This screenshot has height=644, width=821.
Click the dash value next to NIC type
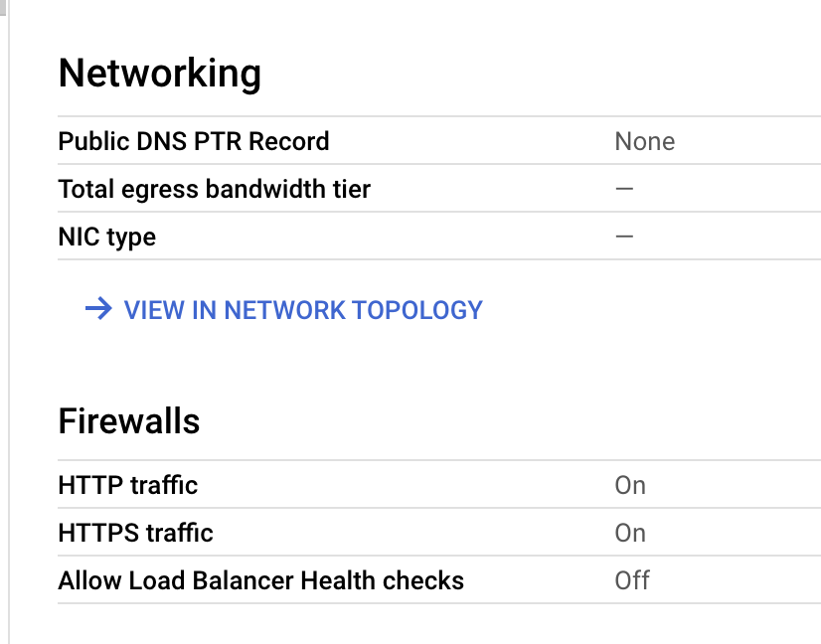[624, 237]
